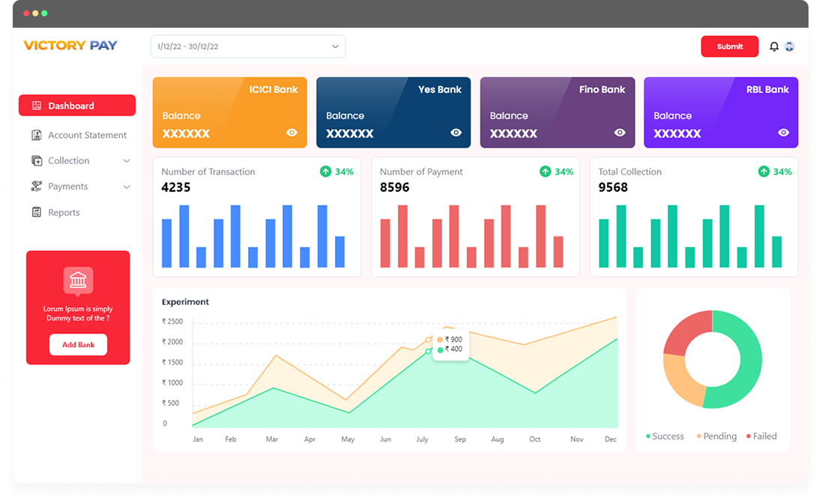Click green up-arrow icon on Number of Transaction

[325, 171]
